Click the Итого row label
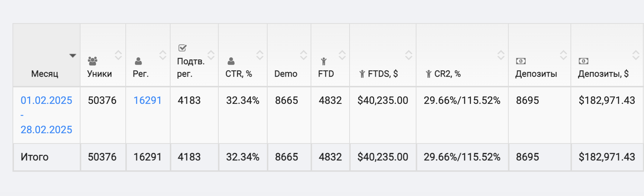This screenshot has width=644, height=196. 35,157
